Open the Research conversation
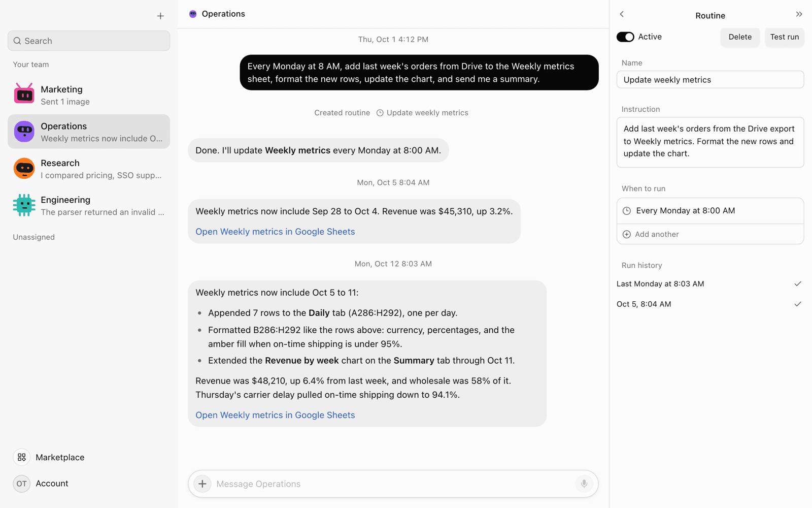Viewport: 812px width, 508px height. point(89,169)
